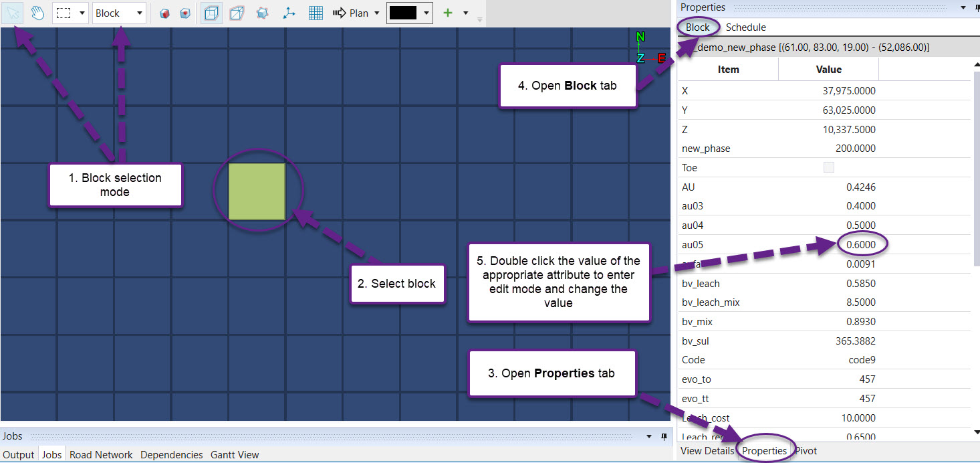Click the AU value 0.4246
Viewport: 980px width, 463px height.
(861, 187)
